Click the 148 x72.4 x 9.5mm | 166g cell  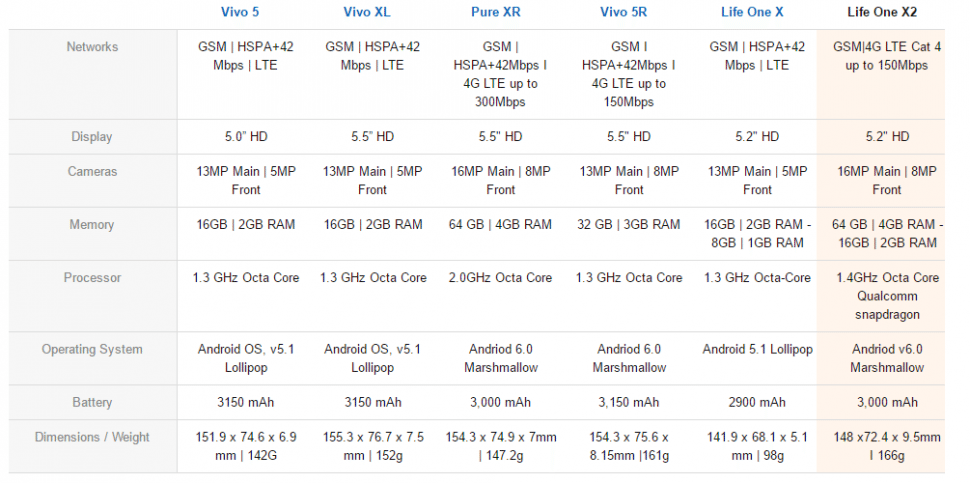click(886, 447)
